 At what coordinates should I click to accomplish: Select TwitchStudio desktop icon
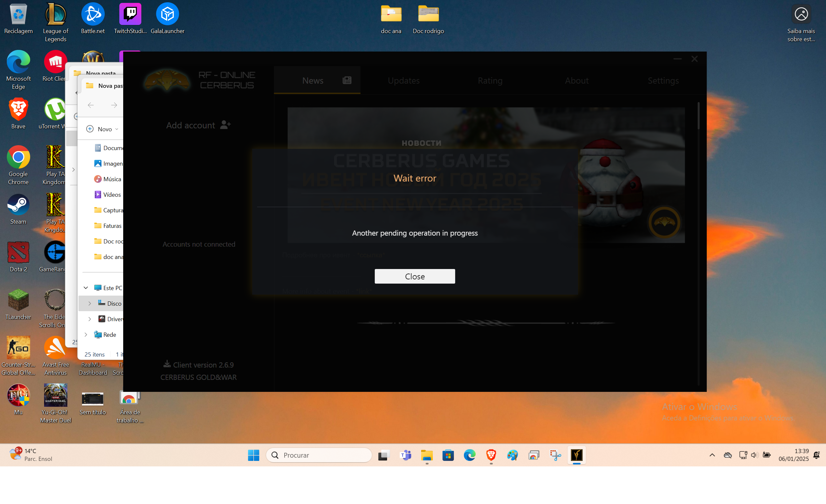130,19
